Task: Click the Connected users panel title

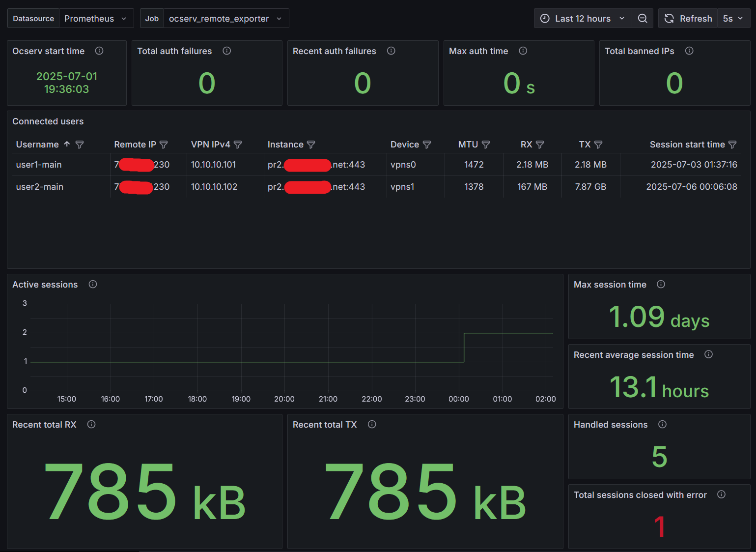Action: [x=48, y=121]
